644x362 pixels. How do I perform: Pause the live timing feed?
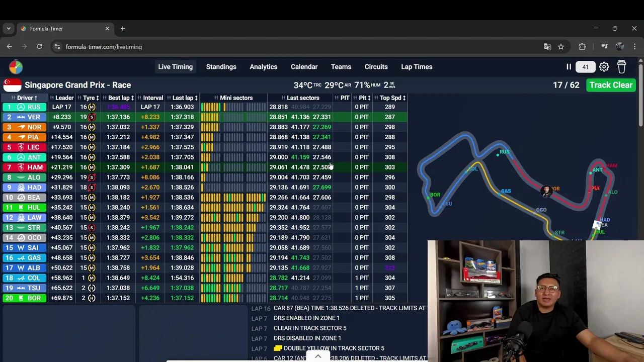coord(569,67)
